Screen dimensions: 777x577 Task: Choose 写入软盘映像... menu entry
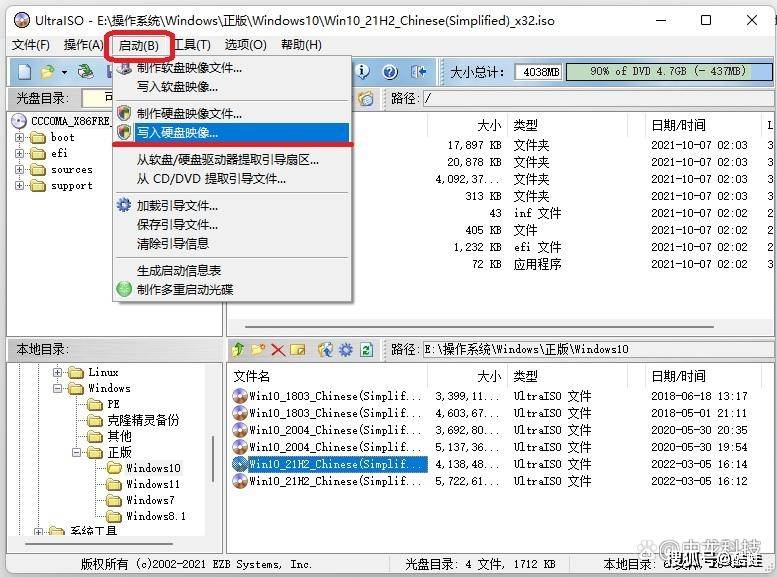232,87
